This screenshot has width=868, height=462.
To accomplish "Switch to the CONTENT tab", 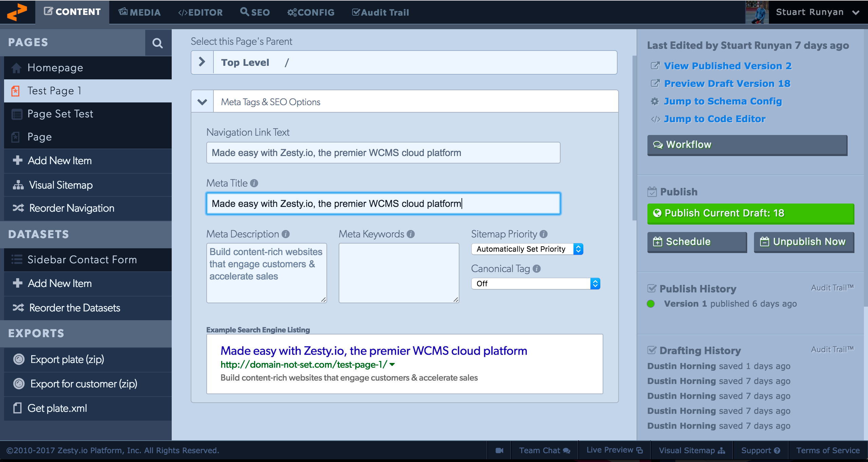I will (72, 12).
